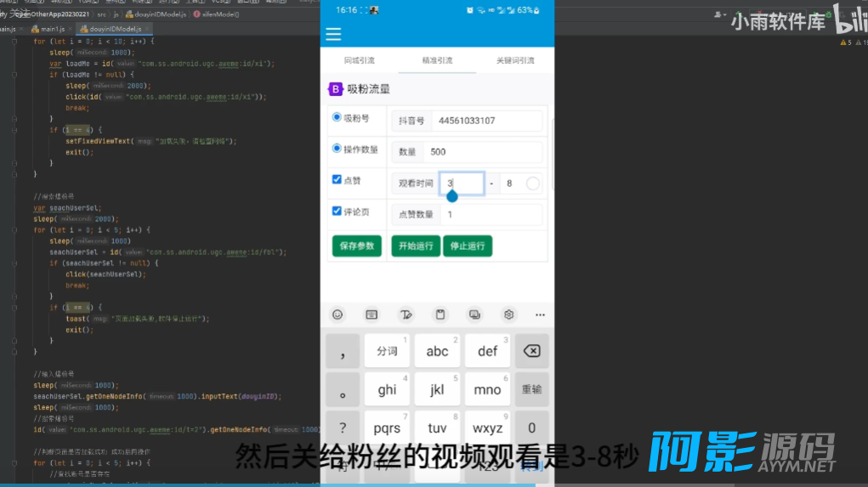Select the 操作数量 radio button
Screen dimensions: 868x487
(x=337, y=149)
